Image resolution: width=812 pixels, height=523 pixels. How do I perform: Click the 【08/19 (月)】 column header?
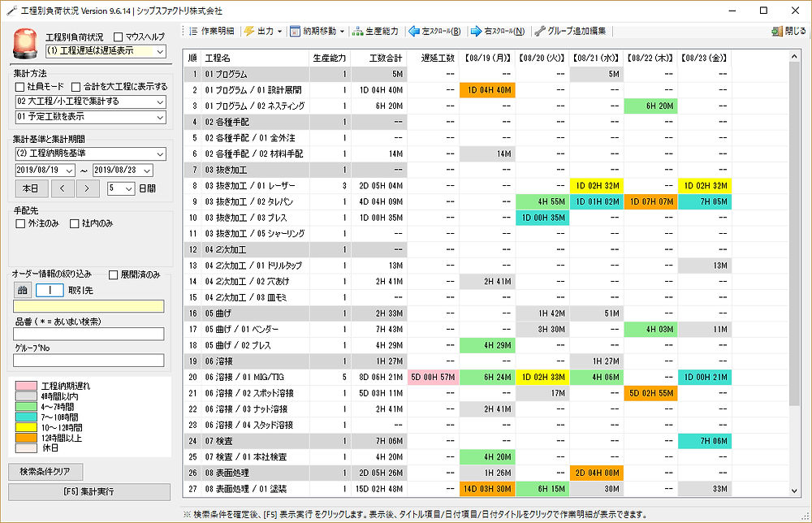tap(487, 58)
